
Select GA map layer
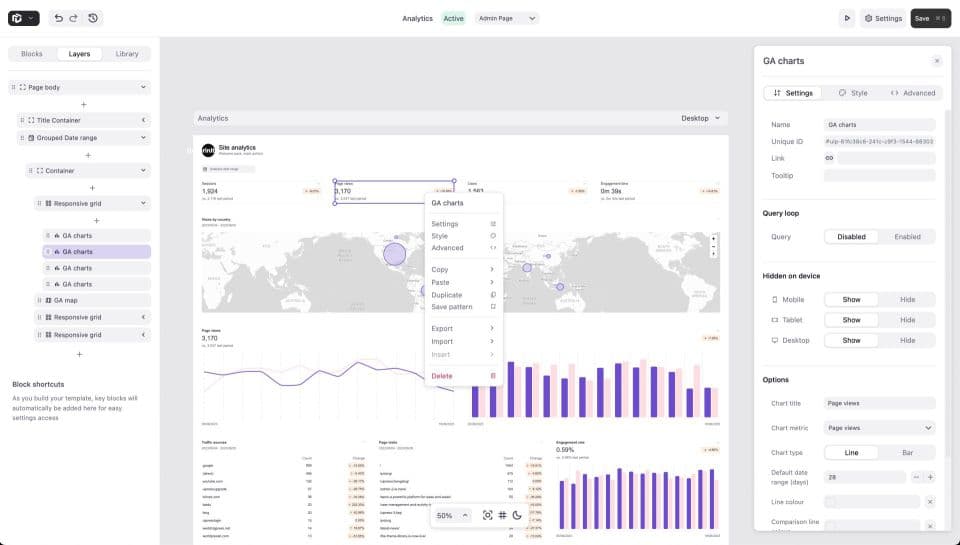coord(92,301)
